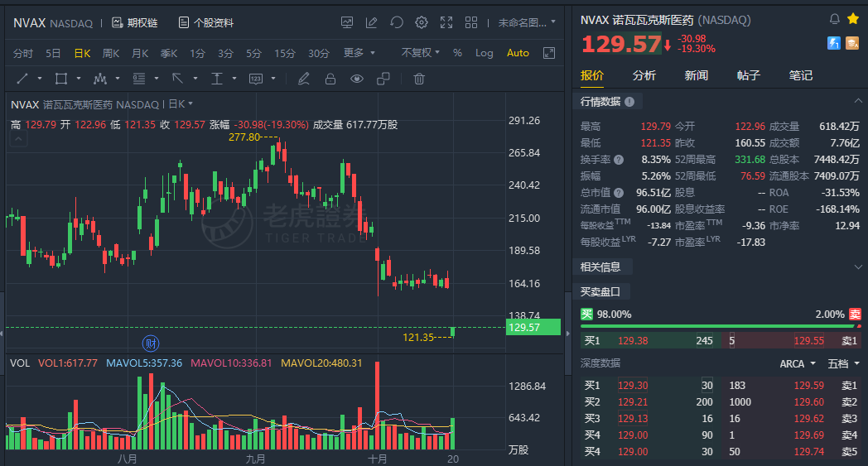Select monthly K (月K) timeframe
This screenshot has height=466, width=868.
coord(140,53)
